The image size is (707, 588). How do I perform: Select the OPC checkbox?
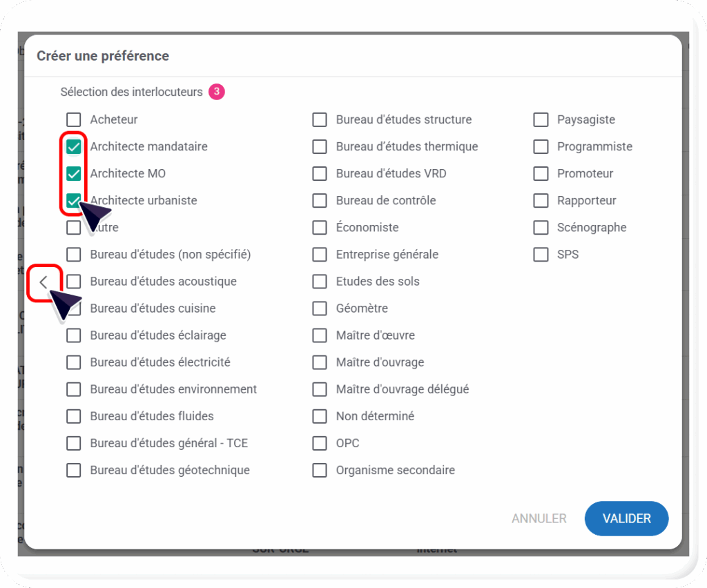tap(320, 443)
